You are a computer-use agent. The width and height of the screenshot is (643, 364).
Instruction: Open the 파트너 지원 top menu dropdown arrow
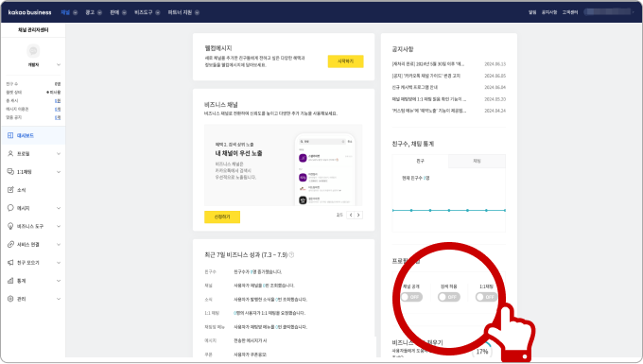click(197, 12)
